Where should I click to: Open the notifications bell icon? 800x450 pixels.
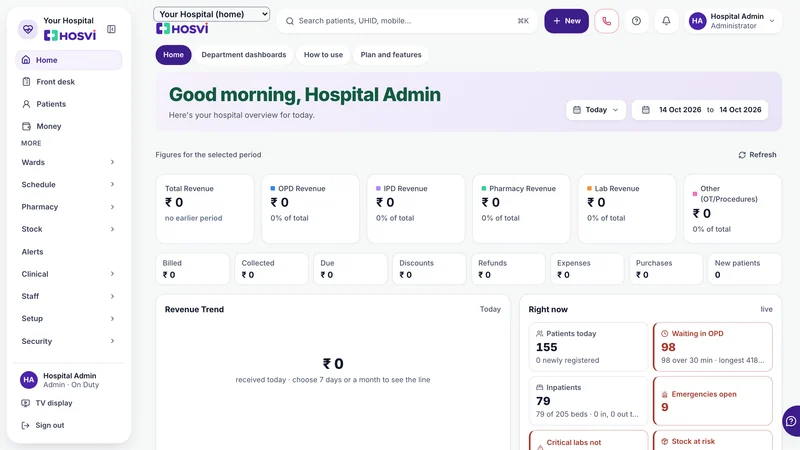point(666,21)
